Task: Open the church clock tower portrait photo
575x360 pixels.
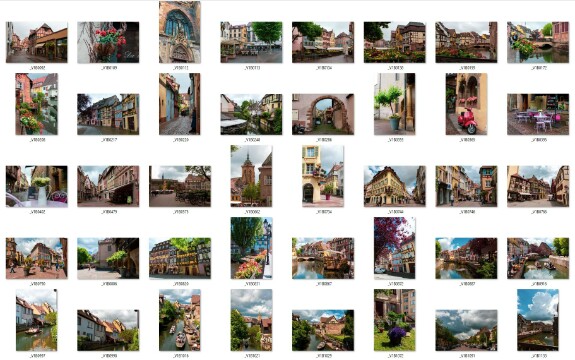Action: click(251, 176)
